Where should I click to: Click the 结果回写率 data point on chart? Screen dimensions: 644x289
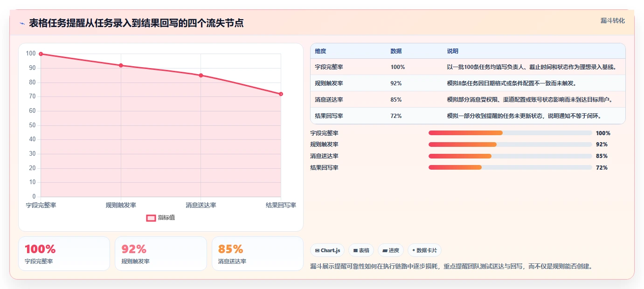[x=281, y=94]
